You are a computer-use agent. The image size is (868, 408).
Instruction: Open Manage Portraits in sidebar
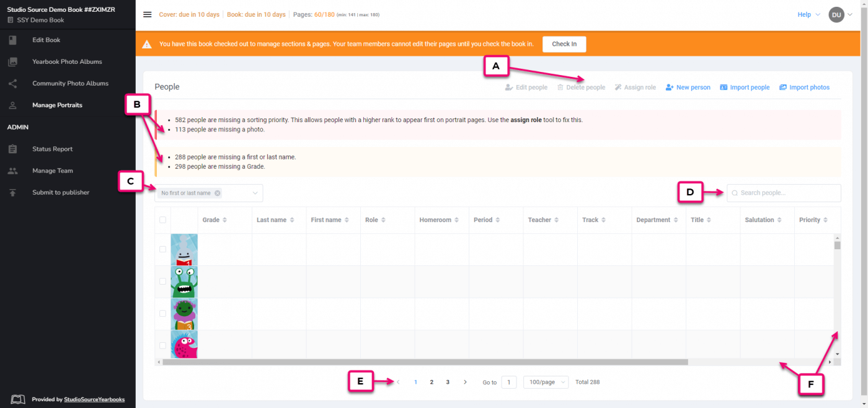[x=57, y=105]
